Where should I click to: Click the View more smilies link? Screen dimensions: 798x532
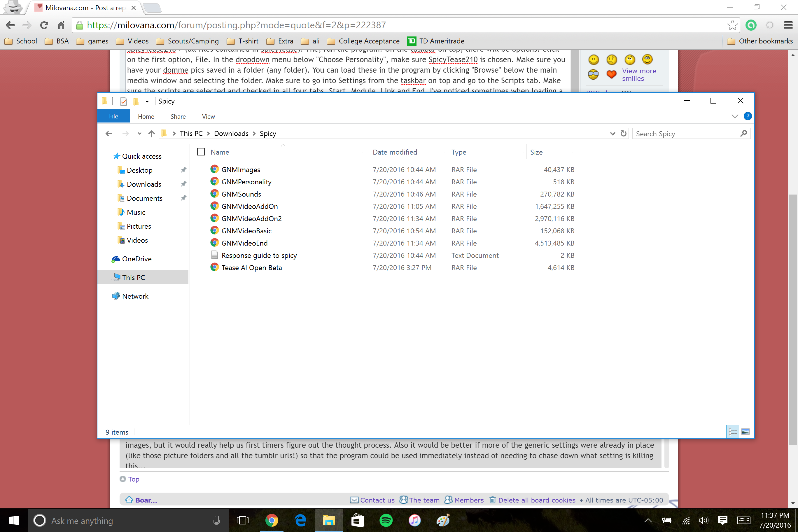pos(639,75)
